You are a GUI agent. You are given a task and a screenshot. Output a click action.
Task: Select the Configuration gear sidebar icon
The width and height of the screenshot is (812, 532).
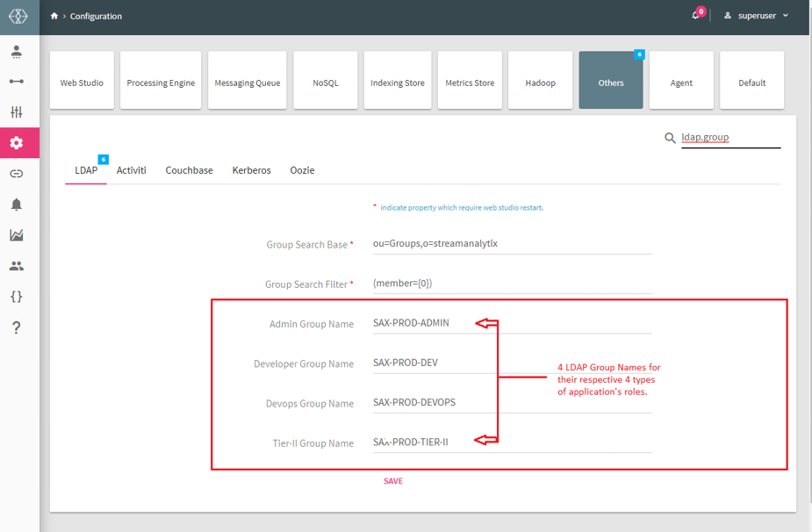[x=17, y=143]
